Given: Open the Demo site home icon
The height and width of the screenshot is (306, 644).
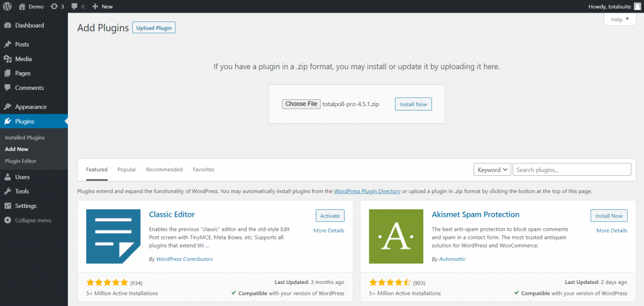Looking at the screenshot, I should (x=22, y=6).
